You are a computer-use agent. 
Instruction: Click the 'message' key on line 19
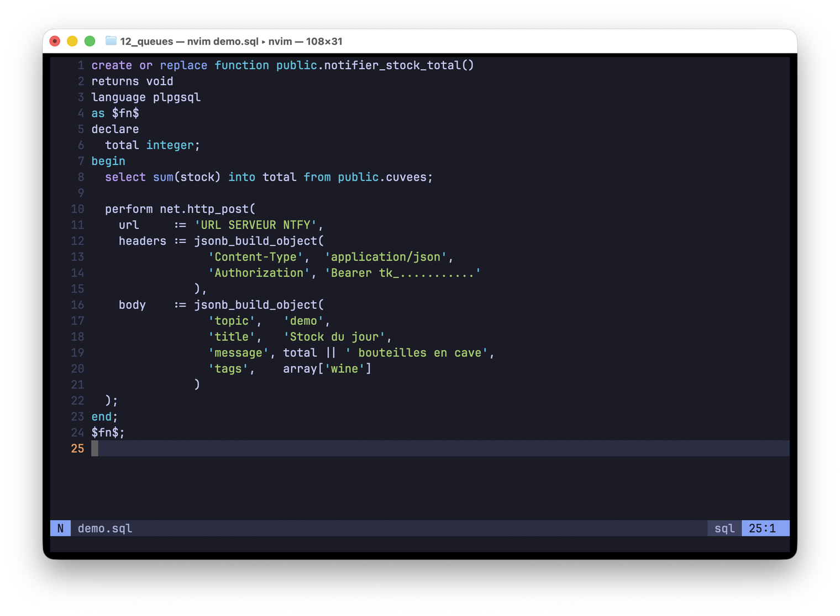(238, 354)
